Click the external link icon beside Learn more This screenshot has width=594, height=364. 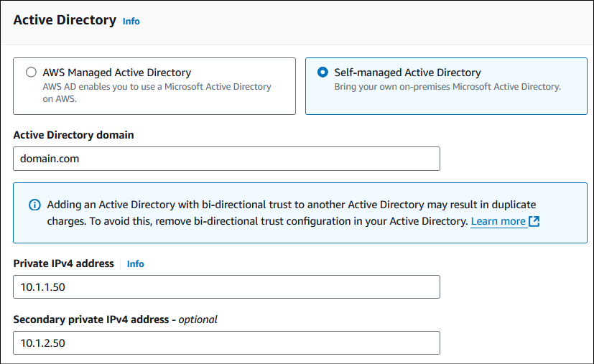[x=534, y=222]
